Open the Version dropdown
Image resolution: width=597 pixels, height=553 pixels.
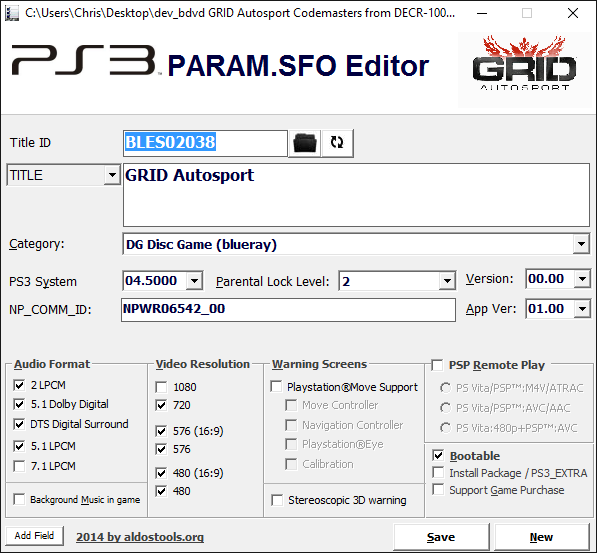pos(582,279)
